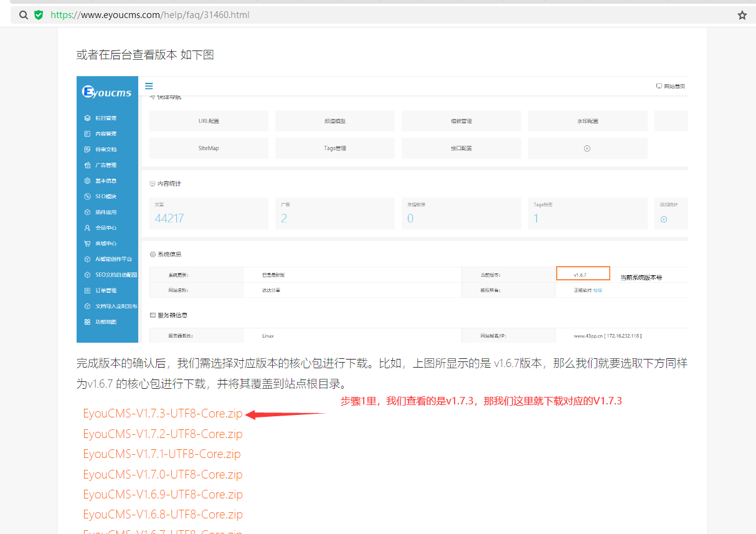The width and height of the screenshot is (756, 534).
Task: Click the Tags标签 count value 1
Action: tap(536, 218)
